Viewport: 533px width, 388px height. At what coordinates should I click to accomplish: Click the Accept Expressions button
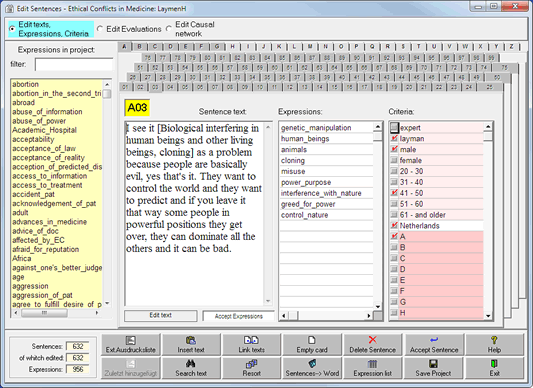click(239, 316)
